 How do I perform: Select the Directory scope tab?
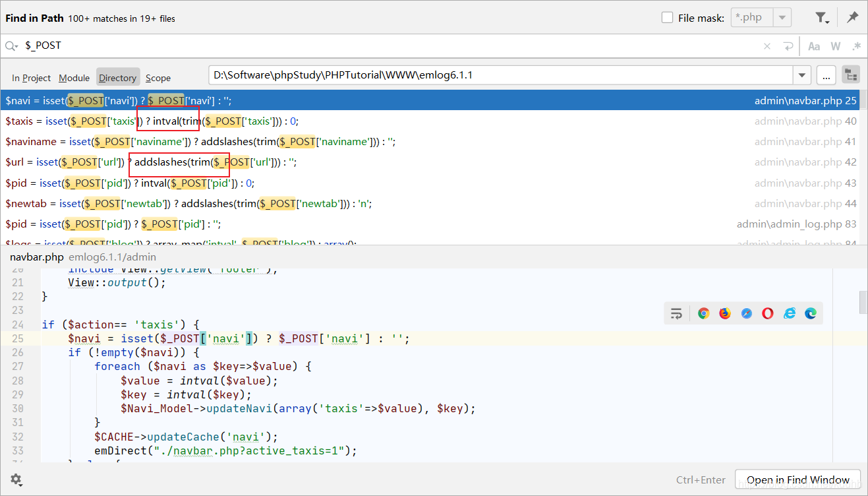117,77
